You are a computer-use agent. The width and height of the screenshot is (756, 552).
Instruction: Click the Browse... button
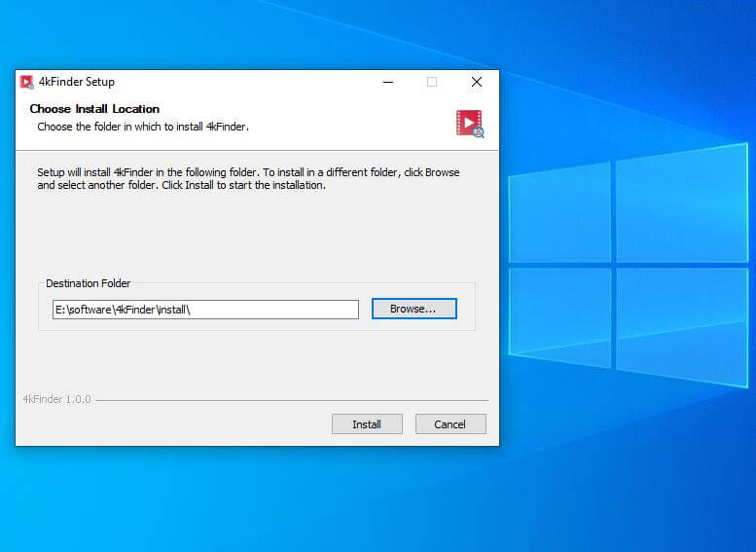[414, 309]
